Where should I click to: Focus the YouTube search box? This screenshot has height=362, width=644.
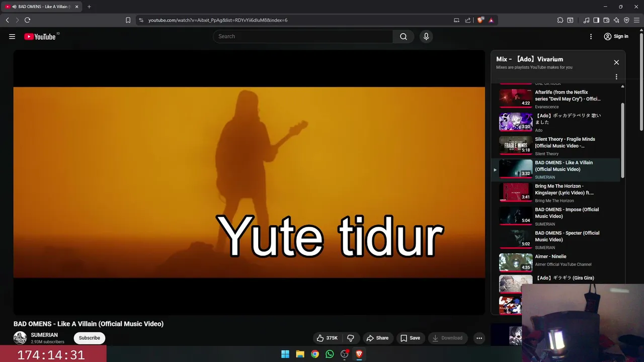303,36
